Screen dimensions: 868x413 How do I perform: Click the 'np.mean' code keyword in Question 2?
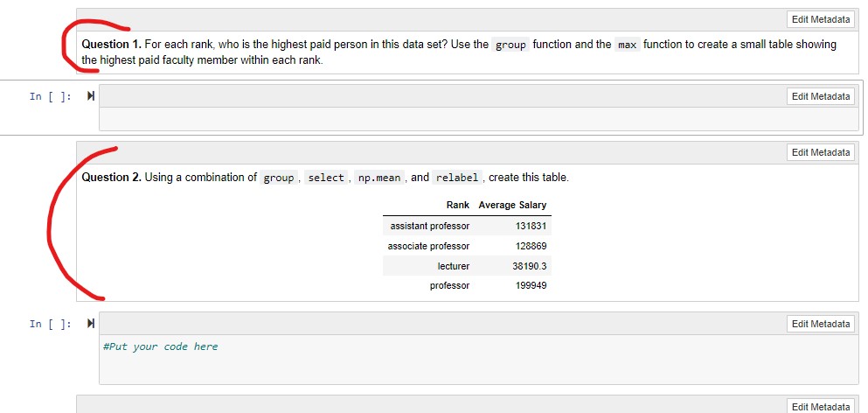(378, 178)
